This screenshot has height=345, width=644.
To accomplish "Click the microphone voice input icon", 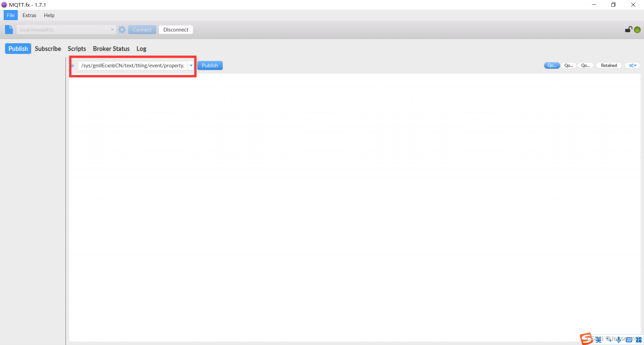I will pyautogui.click(x=618, y=339).
